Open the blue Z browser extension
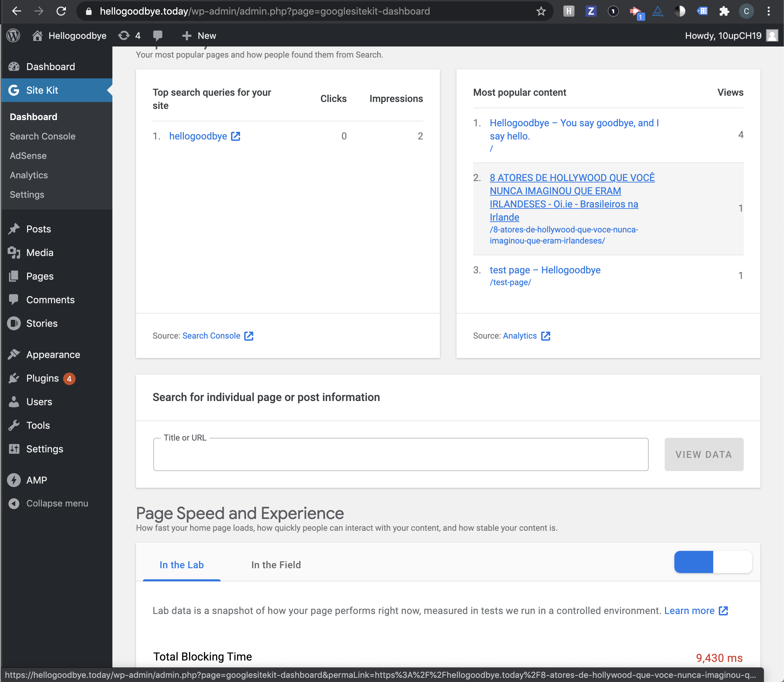The width and height of the screenshot is (784, 682). click(x=591, y=11)
